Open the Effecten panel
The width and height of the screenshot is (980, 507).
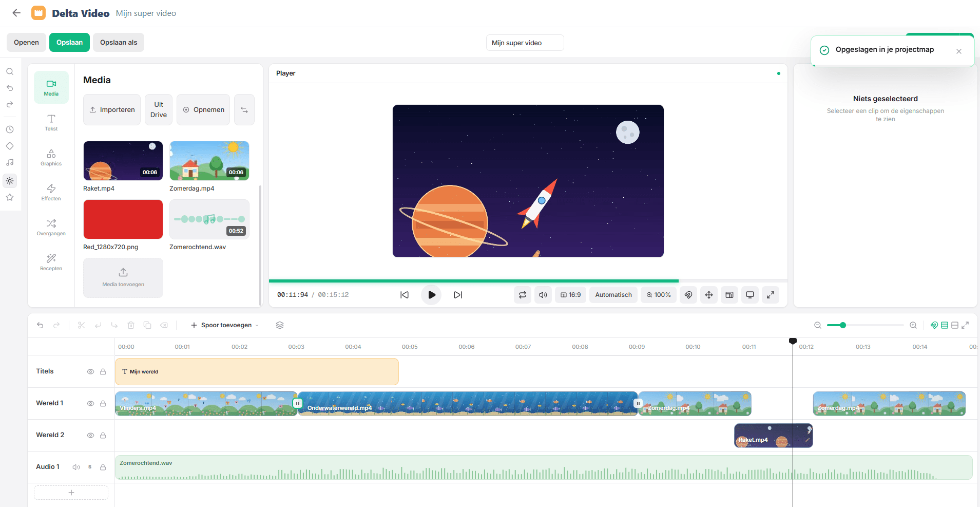[x=51, y=192]
